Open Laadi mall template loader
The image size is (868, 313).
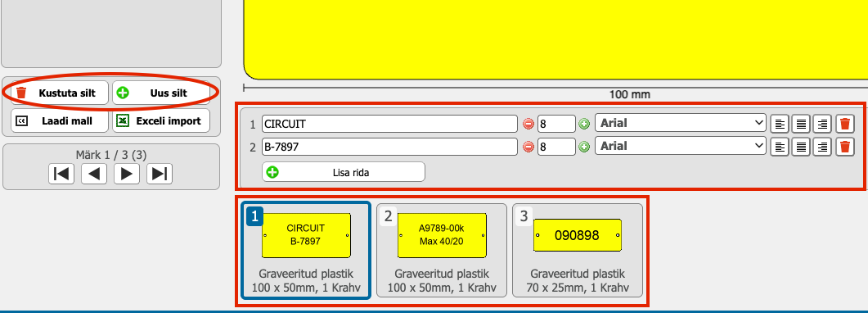60,120
